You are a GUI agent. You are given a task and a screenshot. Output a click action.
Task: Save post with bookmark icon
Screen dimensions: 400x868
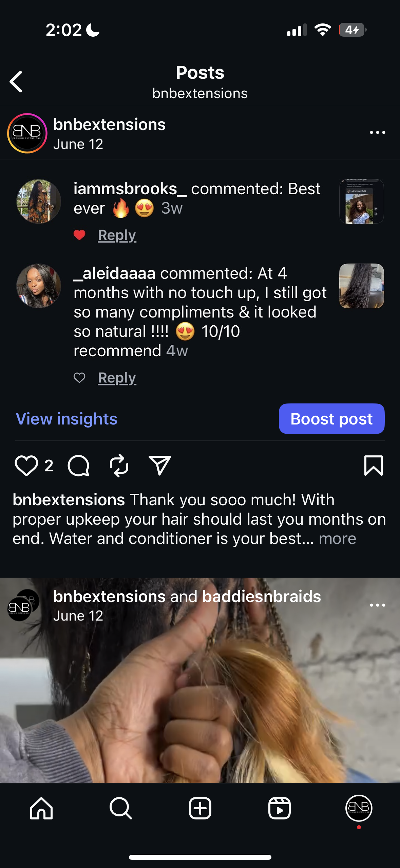coord(374,466)
